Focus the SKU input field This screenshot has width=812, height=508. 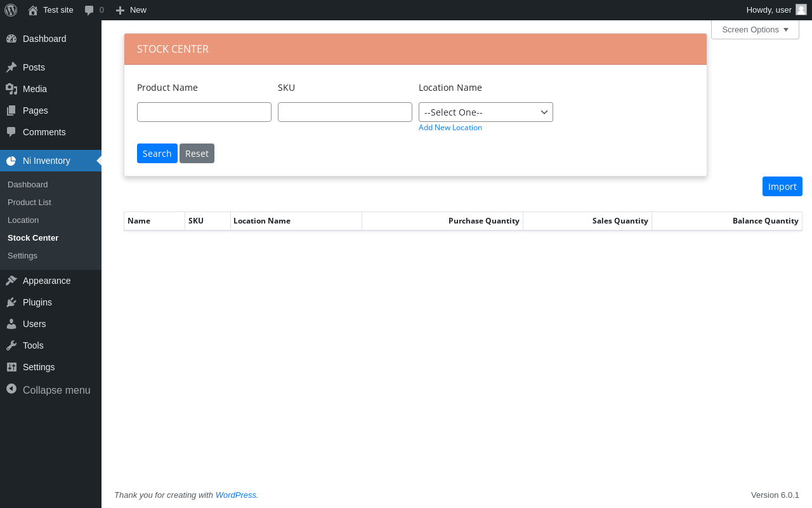pyautogui.click(x=345, y=112)
